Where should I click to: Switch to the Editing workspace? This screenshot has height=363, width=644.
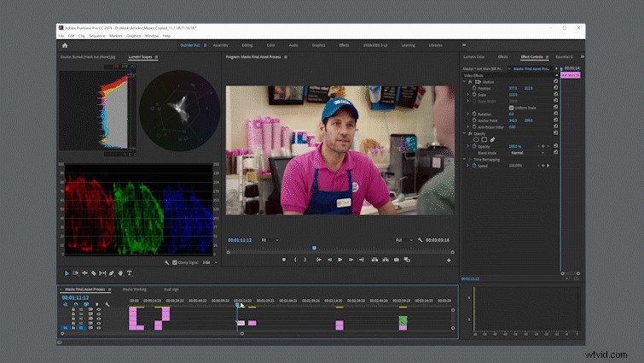point(247,45)
